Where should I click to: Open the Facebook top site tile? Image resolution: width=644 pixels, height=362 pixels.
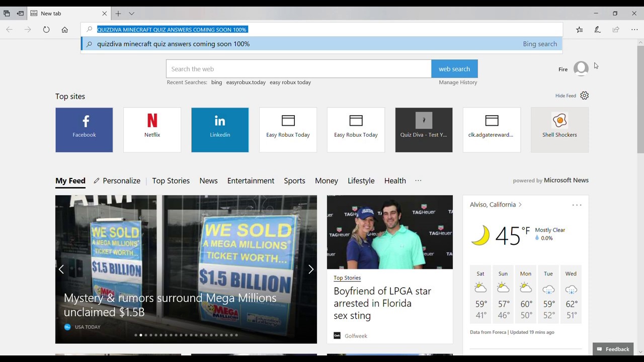coord(84,130)
